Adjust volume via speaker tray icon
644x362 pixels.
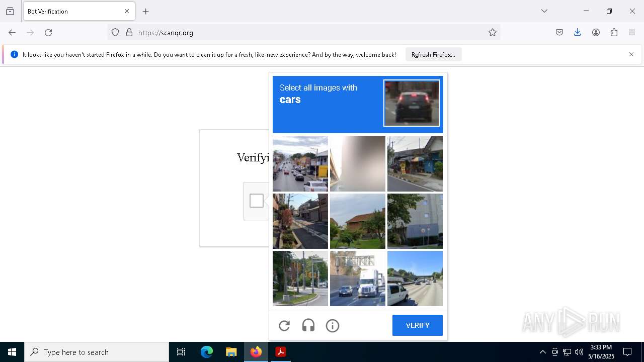[579, 352]
